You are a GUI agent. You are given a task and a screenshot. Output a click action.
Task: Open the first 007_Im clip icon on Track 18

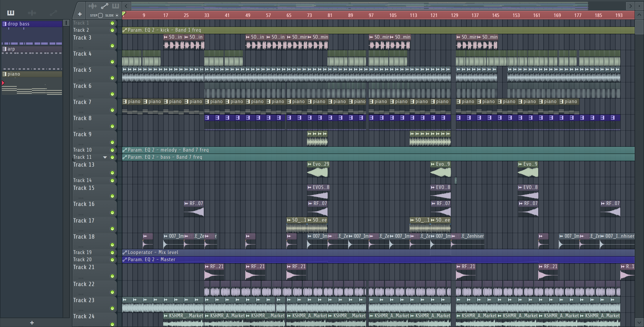point(166,236)
